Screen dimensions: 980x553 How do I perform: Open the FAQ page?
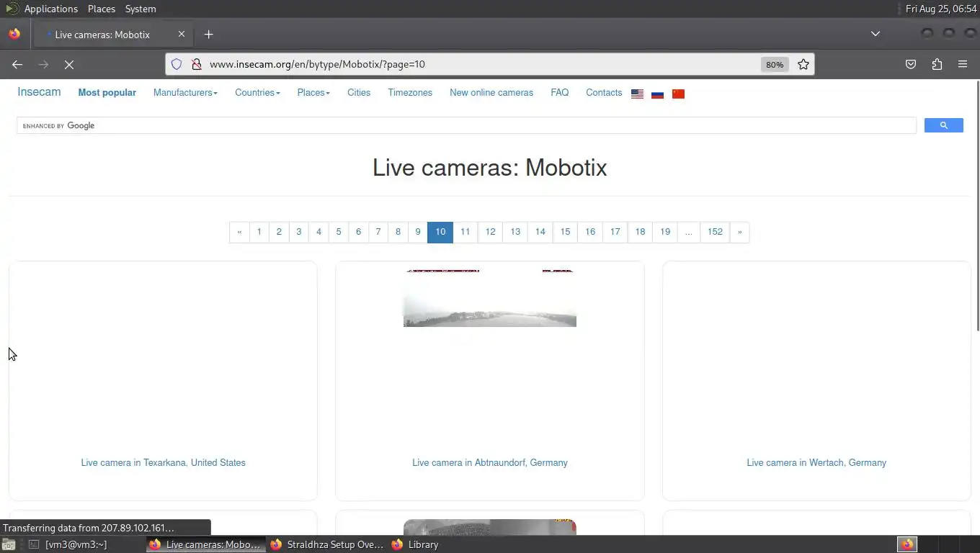[x=560, y=92]
